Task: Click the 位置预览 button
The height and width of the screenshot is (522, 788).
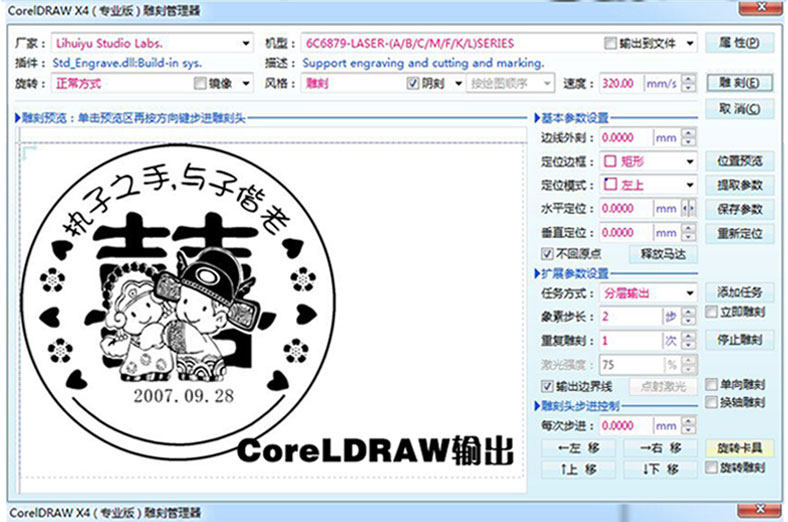Action: [x=739, y=161]
